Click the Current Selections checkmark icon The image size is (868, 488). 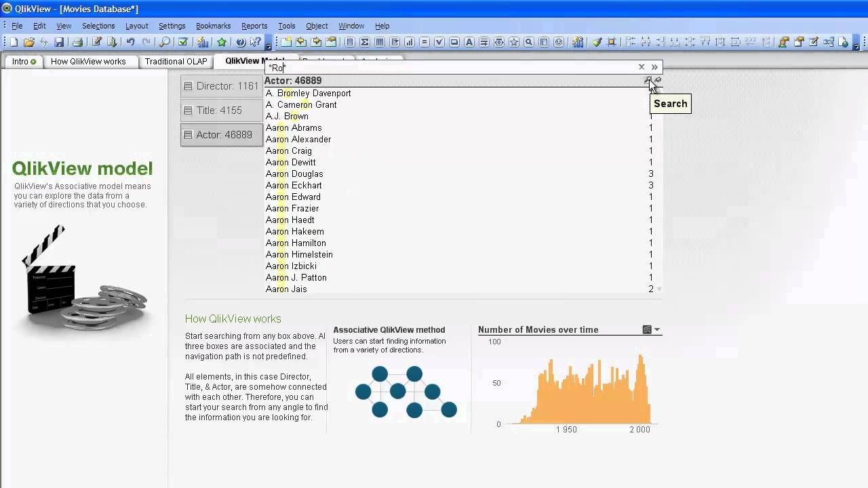tap(183, 42)
